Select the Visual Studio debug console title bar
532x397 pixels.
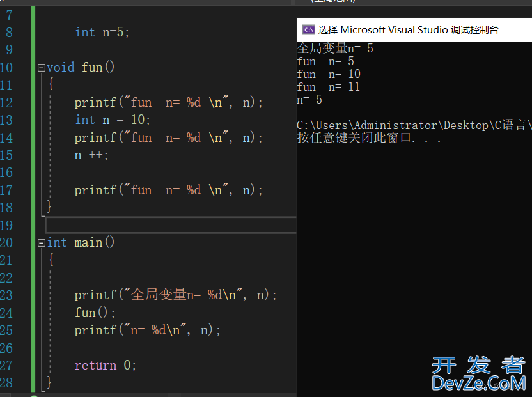pos(414,30)
